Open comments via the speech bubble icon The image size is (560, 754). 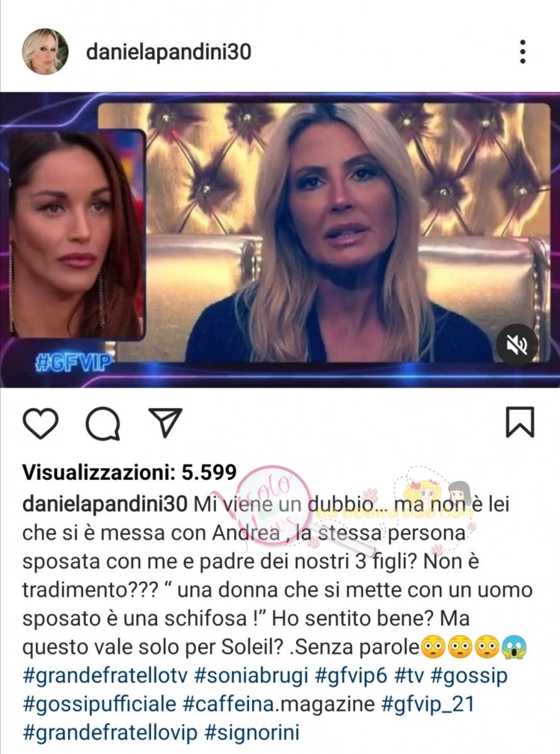click(x=102, y=423)
